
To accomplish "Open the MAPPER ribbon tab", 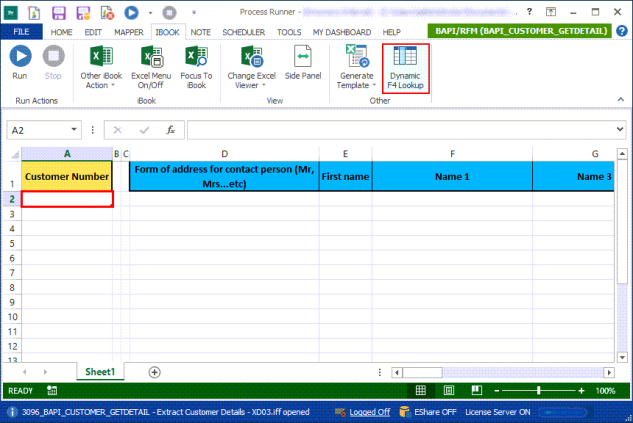I will click(x=129, y=32).
